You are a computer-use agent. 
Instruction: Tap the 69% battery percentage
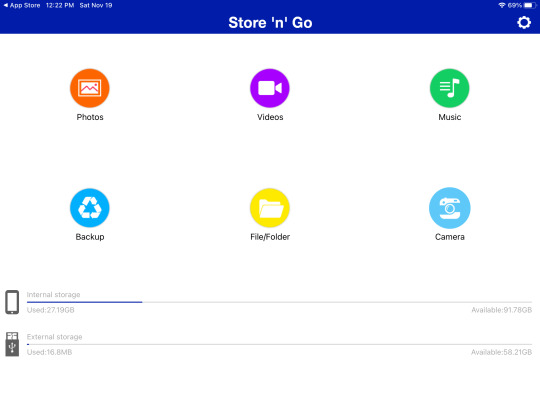[x=515, y=6]
